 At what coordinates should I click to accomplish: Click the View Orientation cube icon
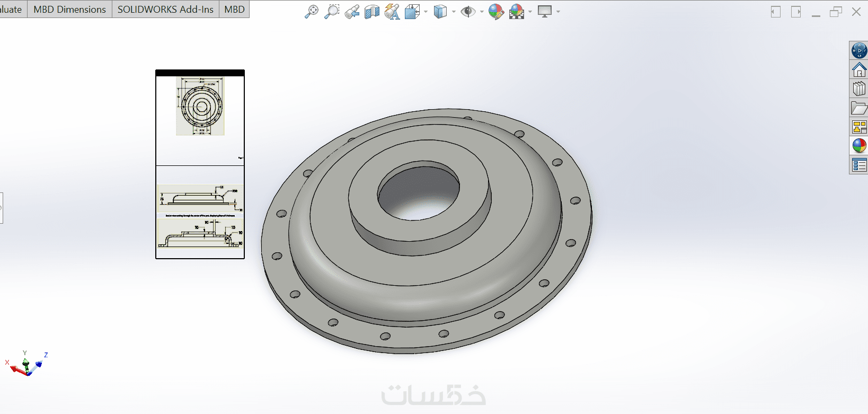tap(412, 11)
